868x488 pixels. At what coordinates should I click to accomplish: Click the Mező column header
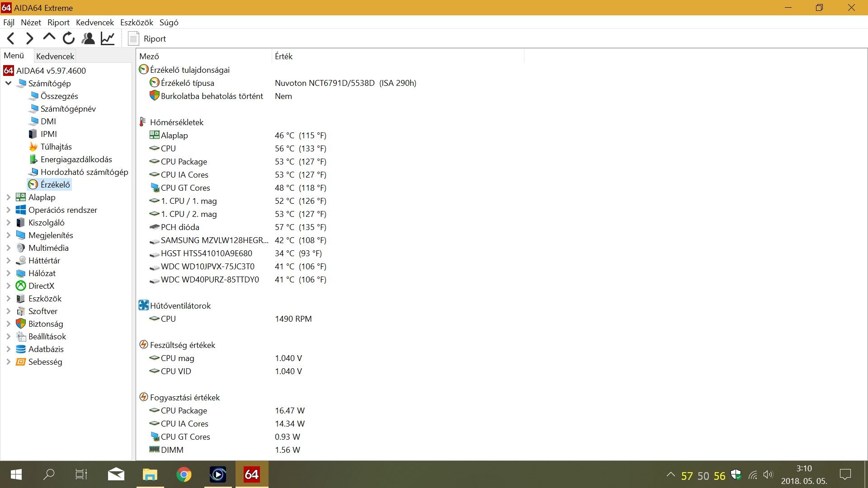pyautogui.click(x=204, y=56)
